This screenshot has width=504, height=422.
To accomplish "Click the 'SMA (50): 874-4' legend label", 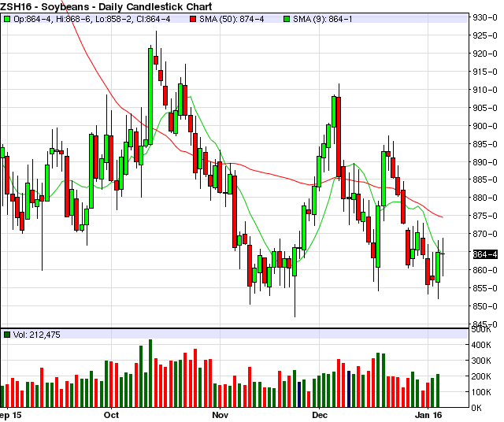I will 232,19.
